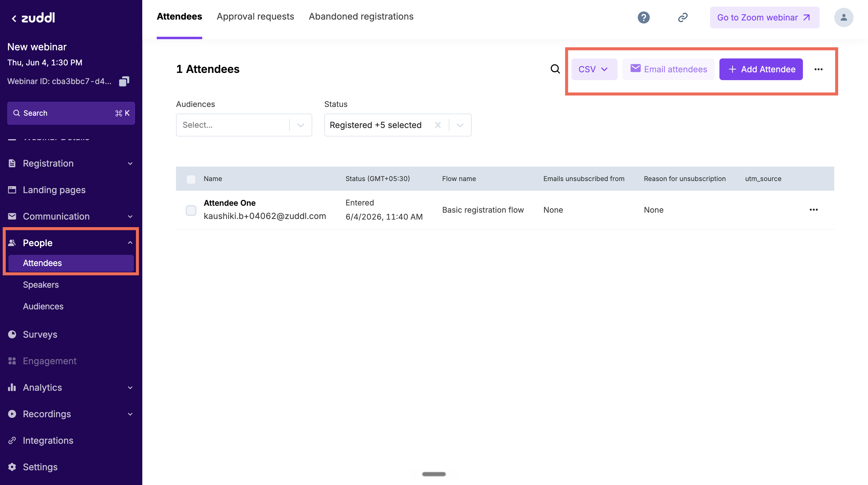Click the Analytics bar chart icon

(x=12, y=387)
